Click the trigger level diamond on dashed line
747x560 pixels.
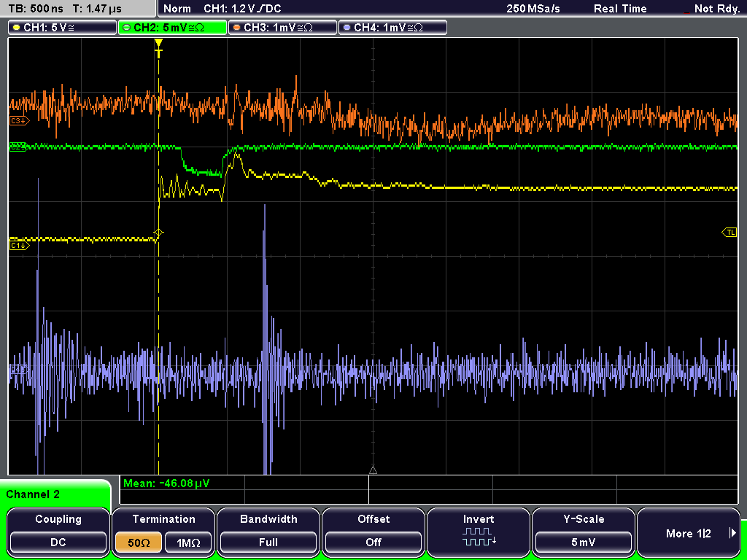tap(158, 233)
